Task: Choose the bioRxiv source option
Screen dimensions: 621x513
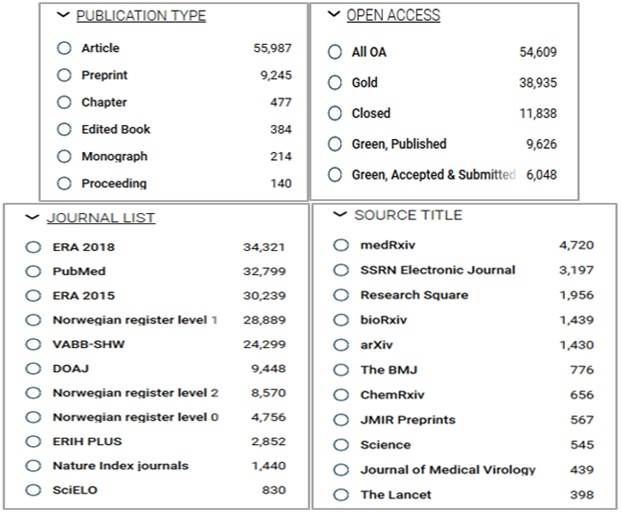Action: [341, 320]
